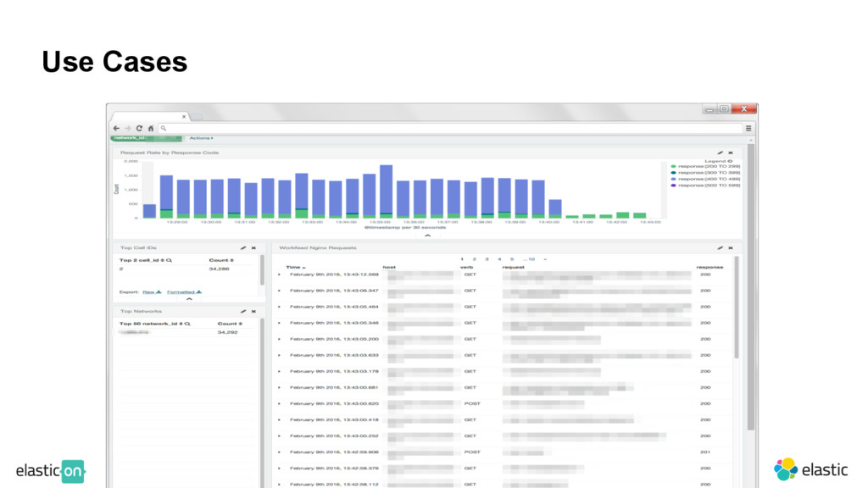The height and width of the screenshot is (488, 868).
Task: Click the browser address bar
Action: click(450, 129)
